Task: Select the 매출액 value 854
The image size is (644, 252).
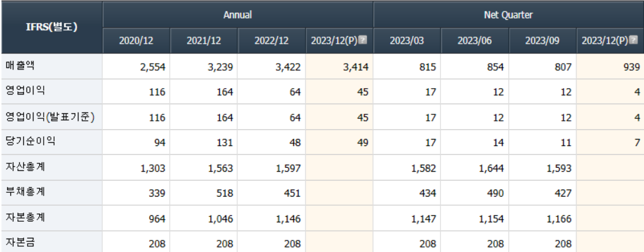Action: [x=496, y=67]
